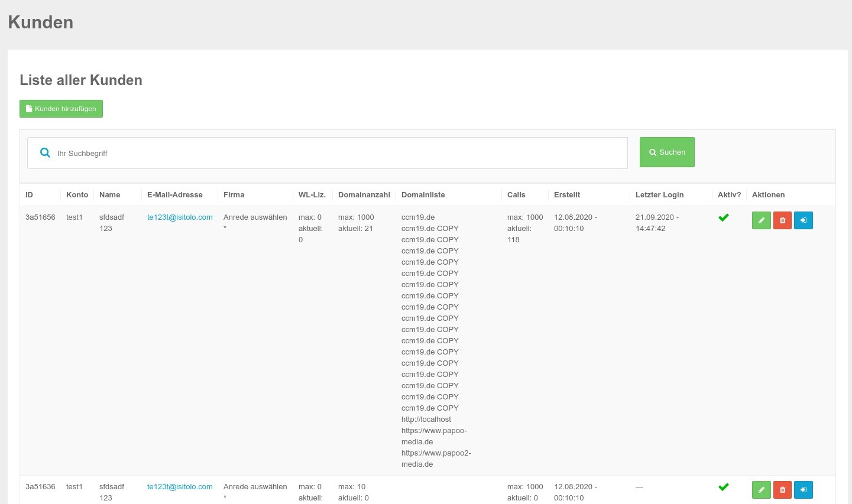Screen dimensions: 852x504
Task: Click the Domainanzahl column header
Action: click(x=364, y=195)
